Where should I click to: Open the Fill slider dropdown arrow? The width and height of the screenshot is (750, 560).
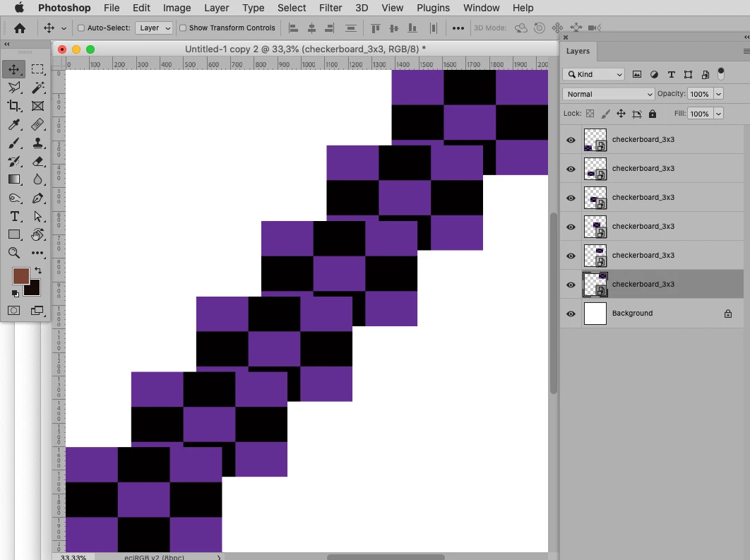(x=718, y=113)
